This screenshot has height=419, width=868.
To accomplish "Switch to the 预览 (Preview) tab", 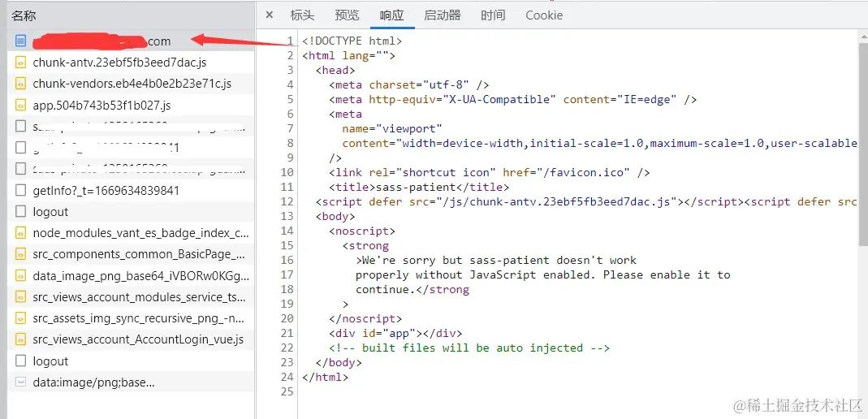I will pyautogui.click(x=347, y=15).
